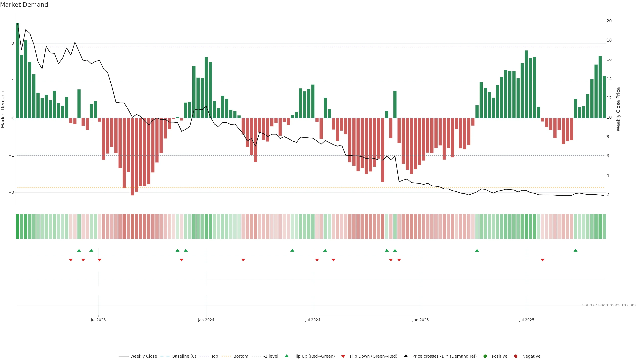Click the black Price crosses -1 triangle icon

pos(406,356)
